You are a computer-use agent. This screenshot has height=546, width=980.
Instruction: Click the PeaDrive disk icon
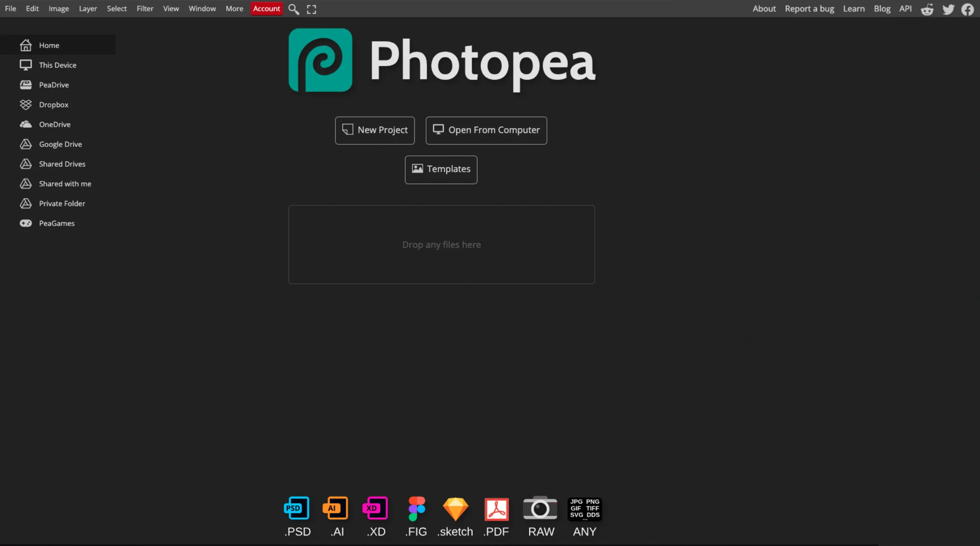(x=26, y=85)
